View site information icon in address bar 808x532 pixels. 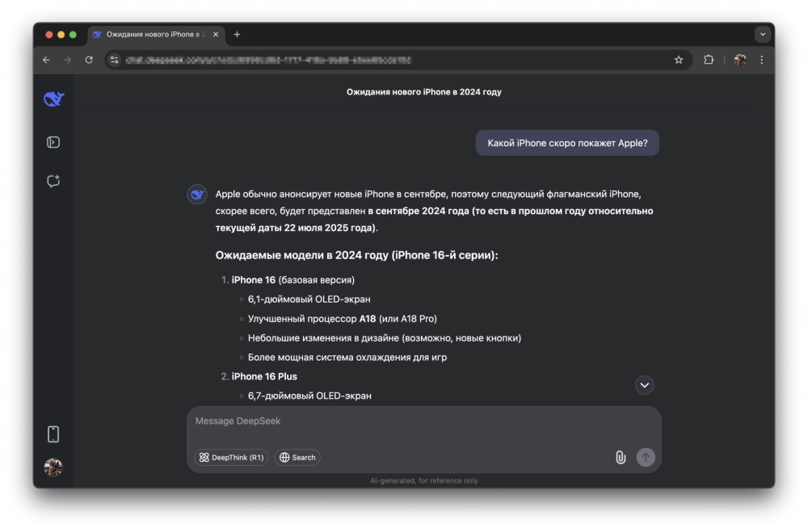(x=115, y=60)
